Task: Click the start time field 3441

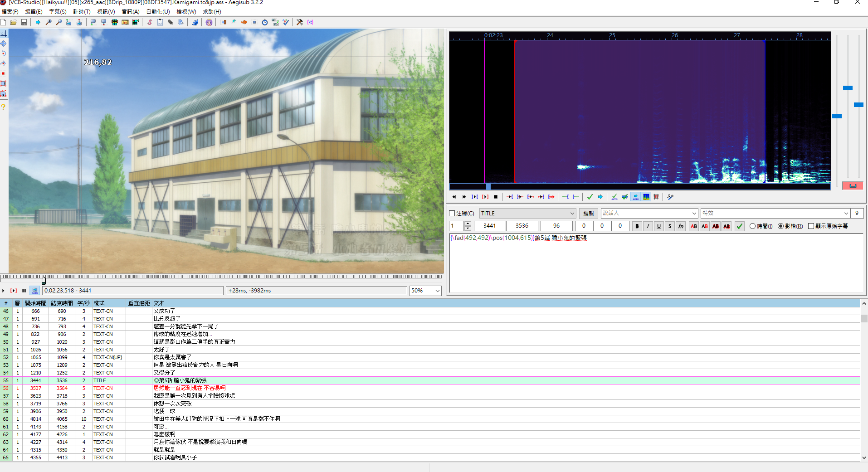Action: pos(490,226)
